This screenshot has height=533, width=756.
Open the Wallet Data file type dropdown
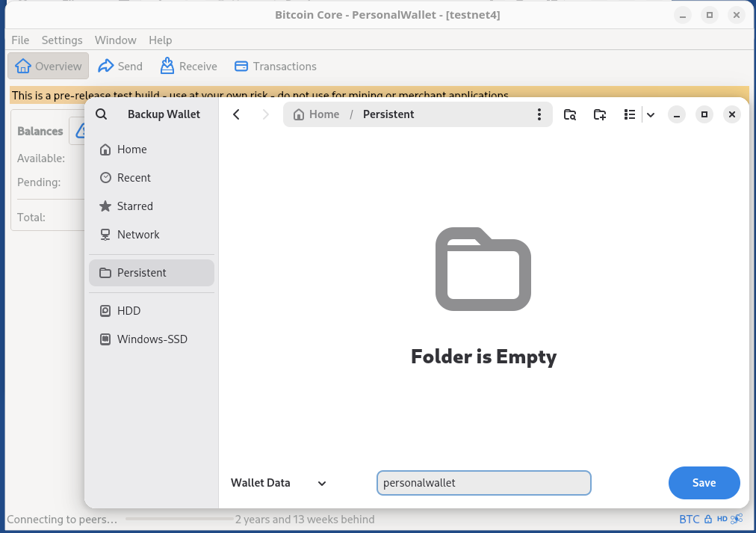(x=279, y=483)
